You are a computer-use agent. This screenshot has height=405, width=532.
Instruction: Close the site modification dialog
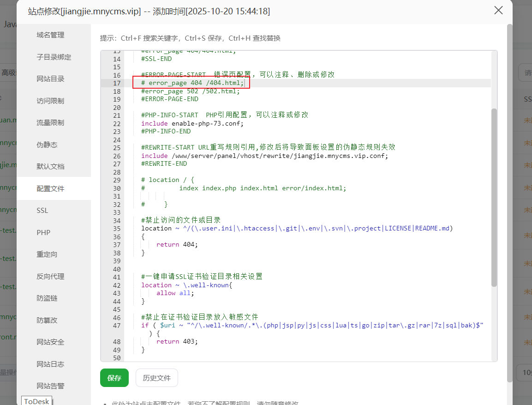tap(498, 11)
